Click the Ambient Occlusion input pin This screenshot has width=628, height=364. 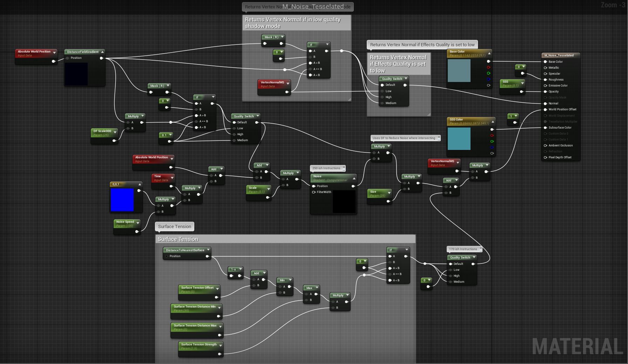click(x=545, y=145)
